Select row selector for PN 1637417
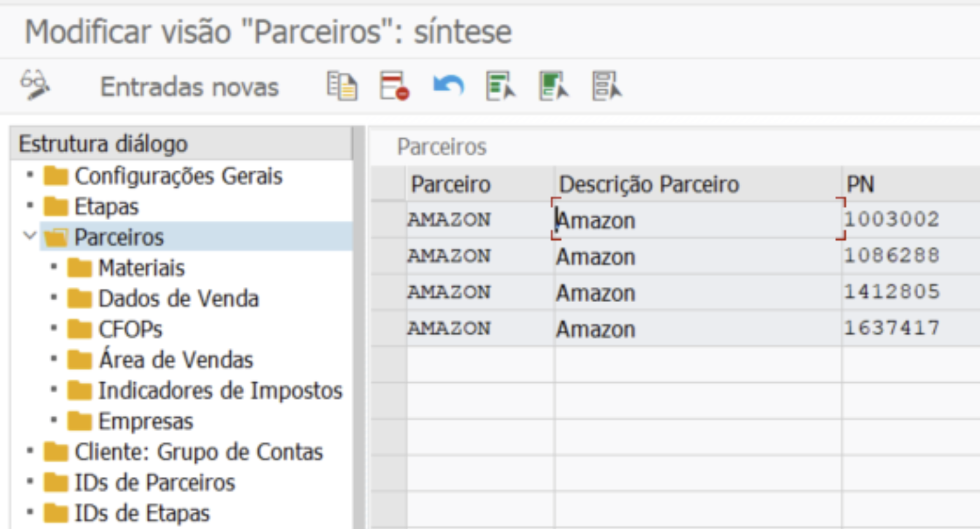This screenshot has width=980, height=529. [388, 328]
